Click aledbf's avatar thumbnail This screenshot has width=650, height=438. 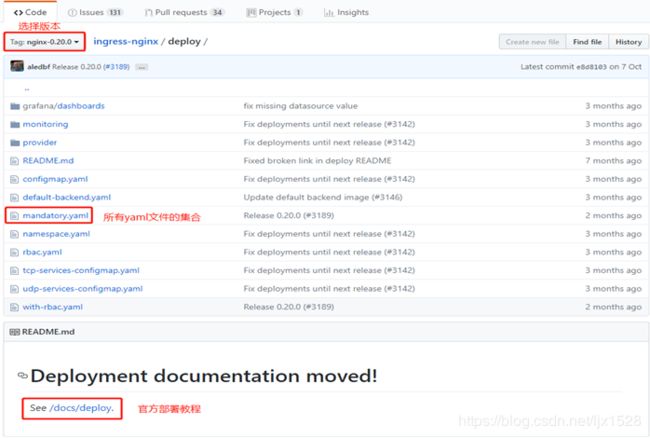(17, 66)
